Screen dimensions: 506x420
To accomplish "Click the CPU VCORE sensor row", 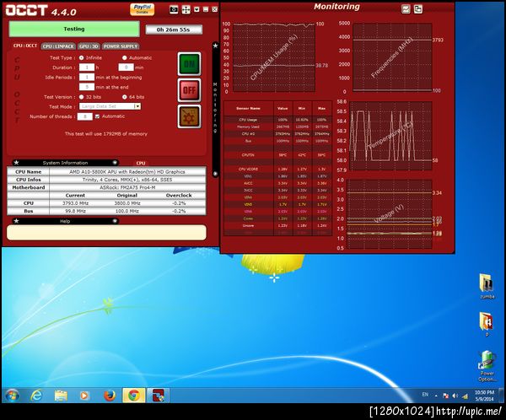I will pyautogui.click(x=277, y=170).
